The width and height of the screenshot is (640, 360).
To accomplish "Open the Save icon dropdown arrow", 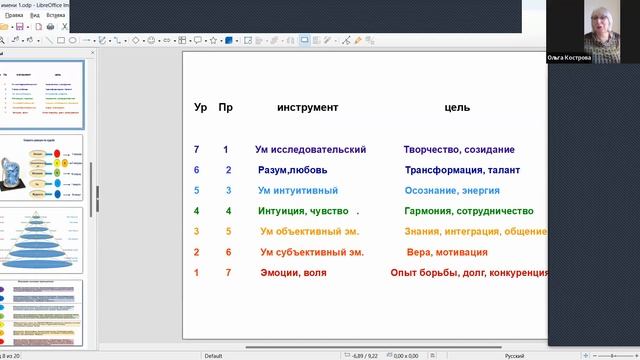I will click(x=28, y=27).
